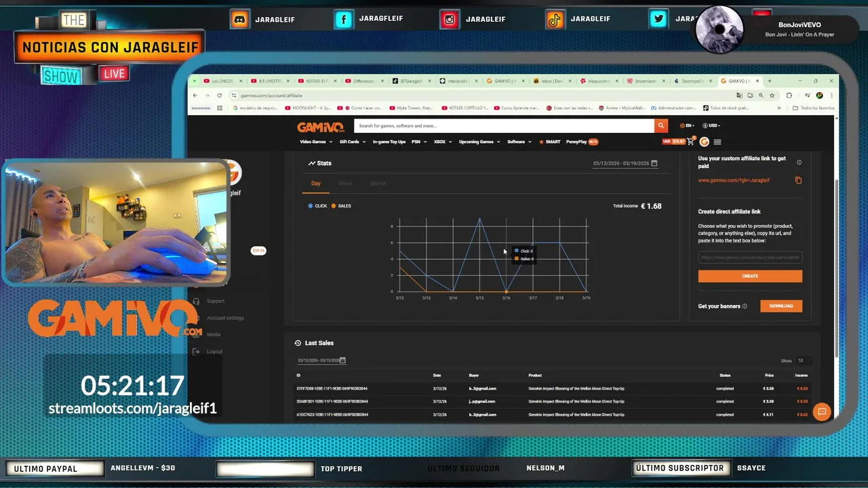Focus the direct affiliate link URL field
This screenshot has height=488, width=868.
[750, 258]
